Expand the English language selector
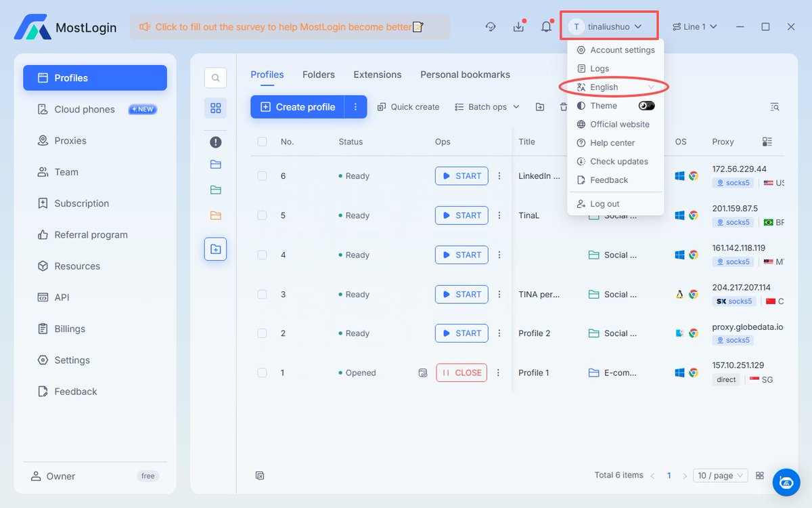Screen dimensions: 812x508 coord(615,87)
